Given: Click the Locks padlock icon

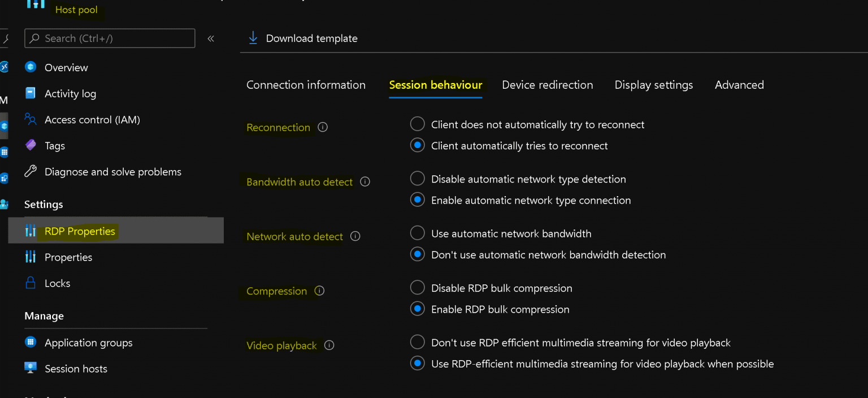Looking at the screenshot, I should 30,283.
